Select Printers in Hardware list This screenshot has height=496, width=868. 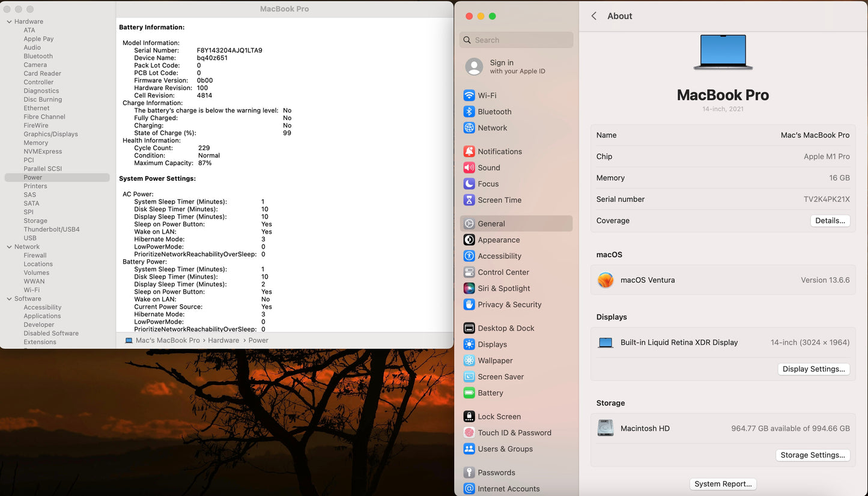pyautogui.click(x=35, y=186)
